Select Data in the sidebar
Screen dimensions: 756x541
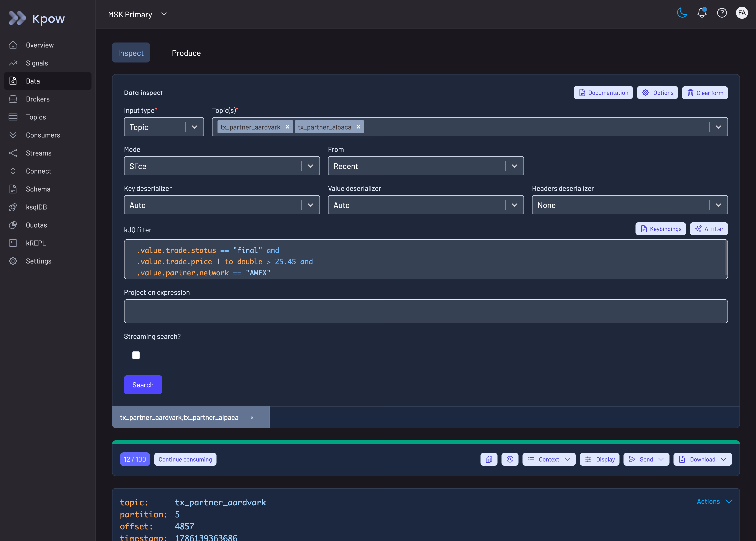coord(48,81)
